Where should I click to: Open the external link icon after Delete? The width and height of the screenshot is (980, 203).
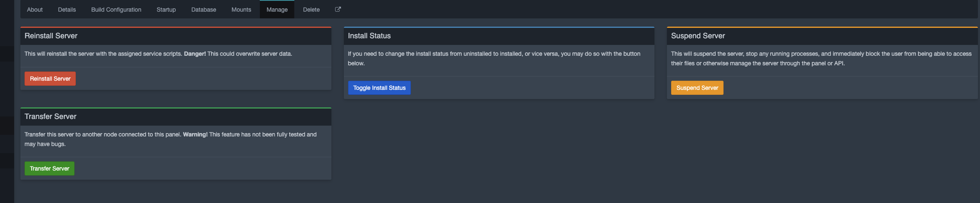tap(338, 9)
